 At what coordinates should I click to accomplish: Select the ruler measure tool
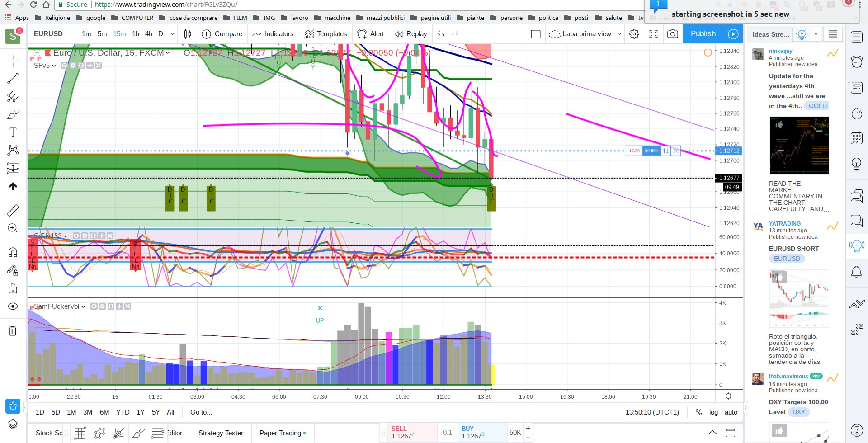[x=13, y=210]
